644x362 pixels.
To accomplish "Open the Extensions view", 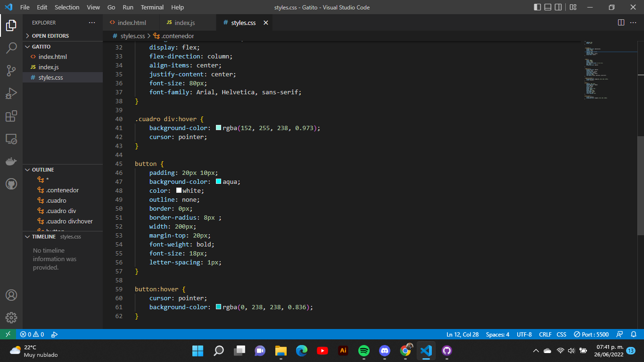I will pos(11,116).
